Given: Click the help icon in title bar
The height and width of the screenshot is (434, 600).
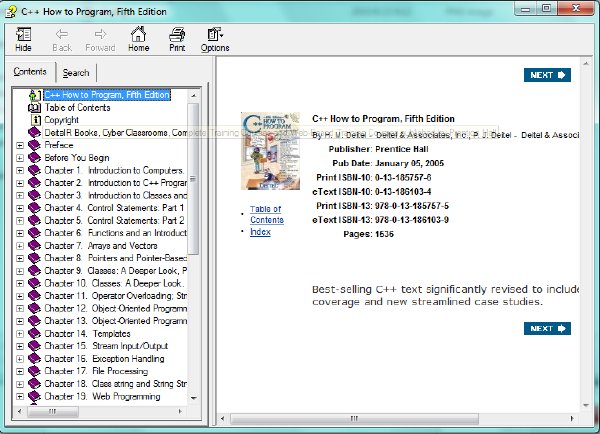Looking at the screenshot, I should [x=11, y=12].
